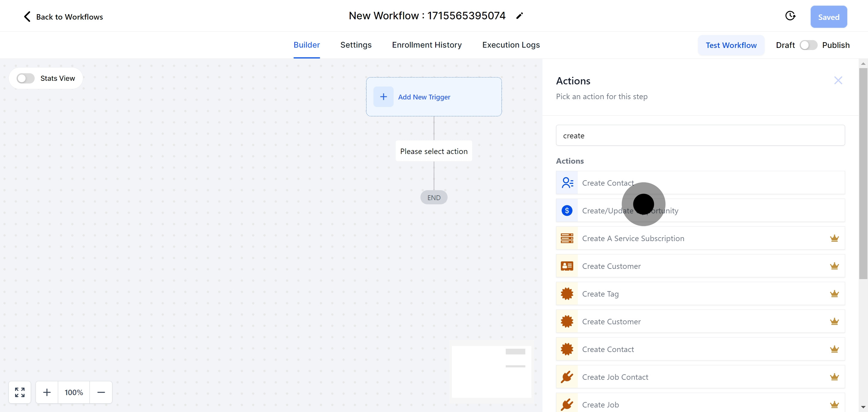The image size is (868, 412).
Task: Open the Enrollment History tab
Action: [x=426, y=45]
